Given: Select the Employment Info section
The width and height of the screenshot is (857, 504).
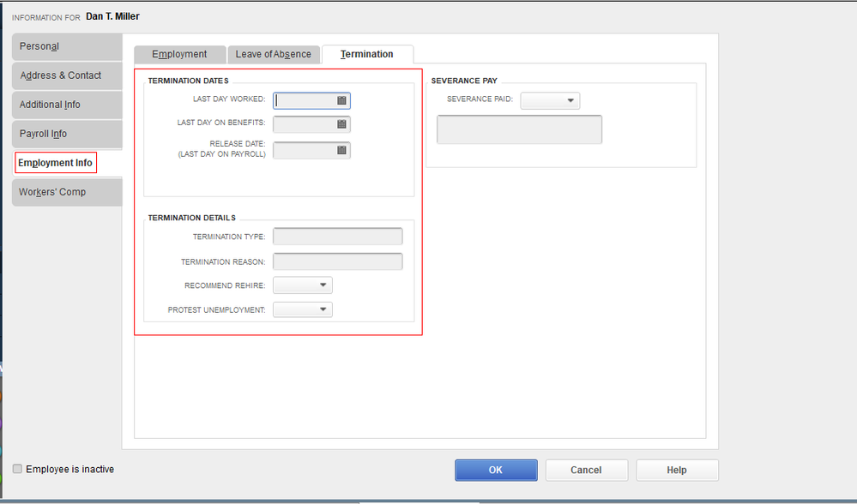Looking at the screenshot, I should click(67, 163).
